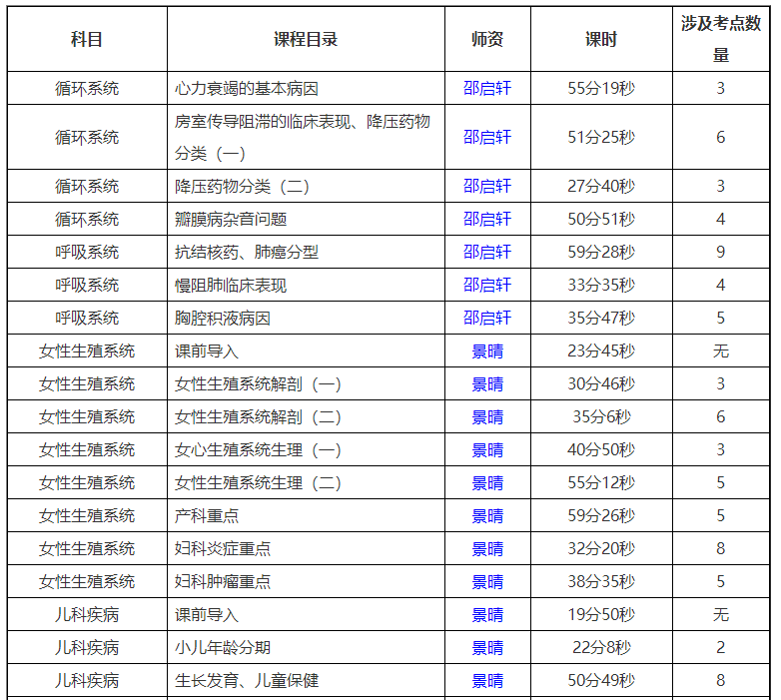Click the 59分28秒 duration cell
Screen dimensions: 781x700
click(x=600, y=253)
